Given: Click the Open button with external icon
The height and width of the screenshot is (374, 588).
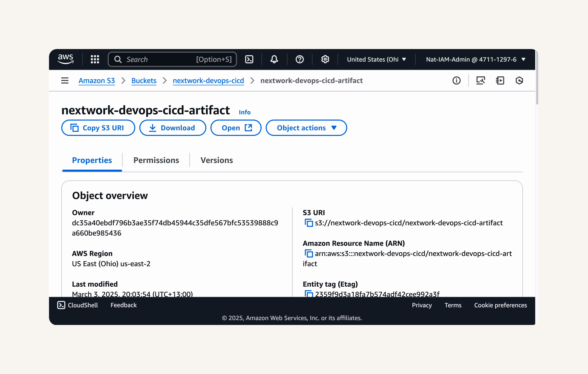Looking at the screenshot, I should coord(236,128).
